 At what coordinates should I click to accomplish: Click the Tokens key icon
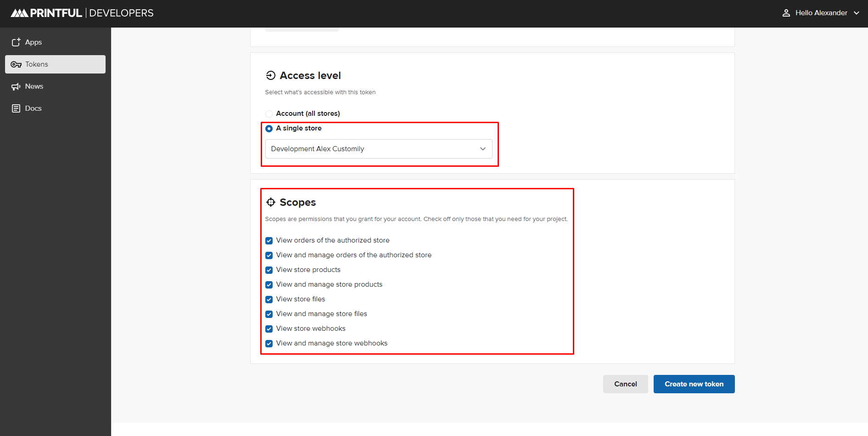point(16,64)
